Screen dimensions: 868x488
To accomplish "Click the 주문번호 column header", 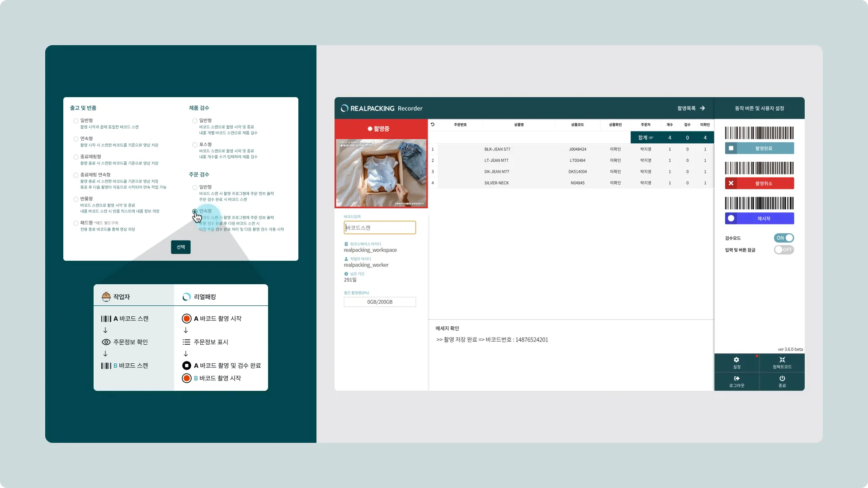I will pos(460,125).
